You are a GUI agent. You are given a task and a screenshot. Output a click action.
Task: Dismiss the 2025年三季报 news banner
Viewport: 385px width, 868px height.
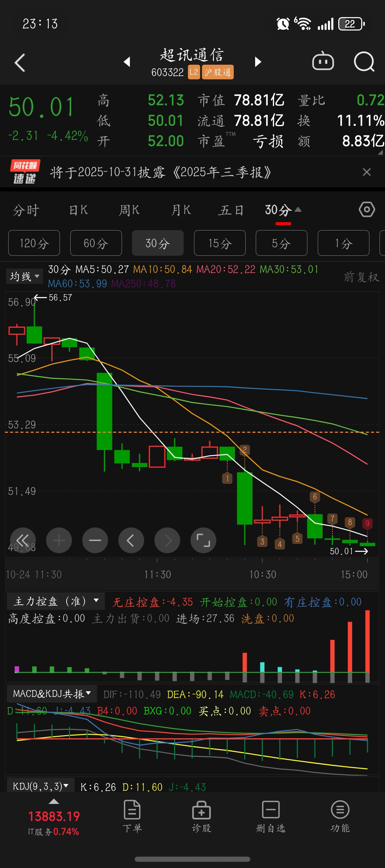[x=367, y=172]
